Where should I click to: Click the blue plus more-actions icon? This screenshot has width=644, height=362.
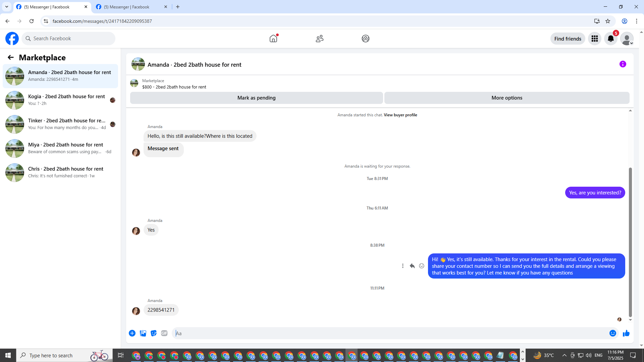pos(132,333)
